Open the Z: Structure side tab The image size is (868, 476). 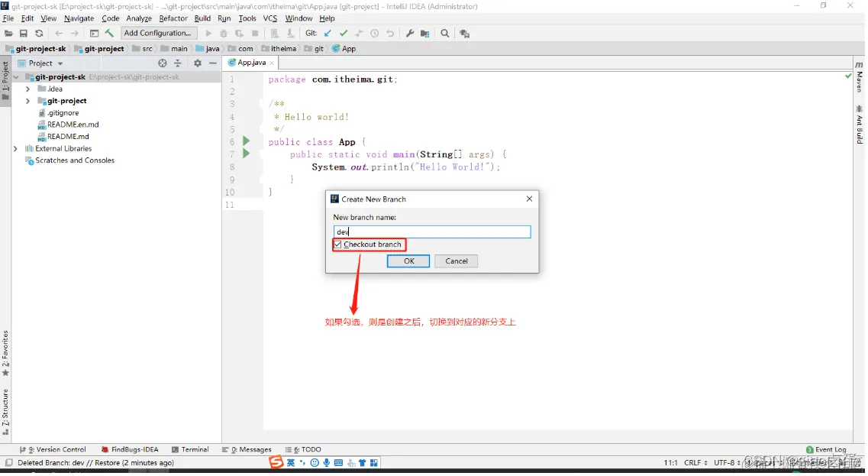tap(5, 413)
